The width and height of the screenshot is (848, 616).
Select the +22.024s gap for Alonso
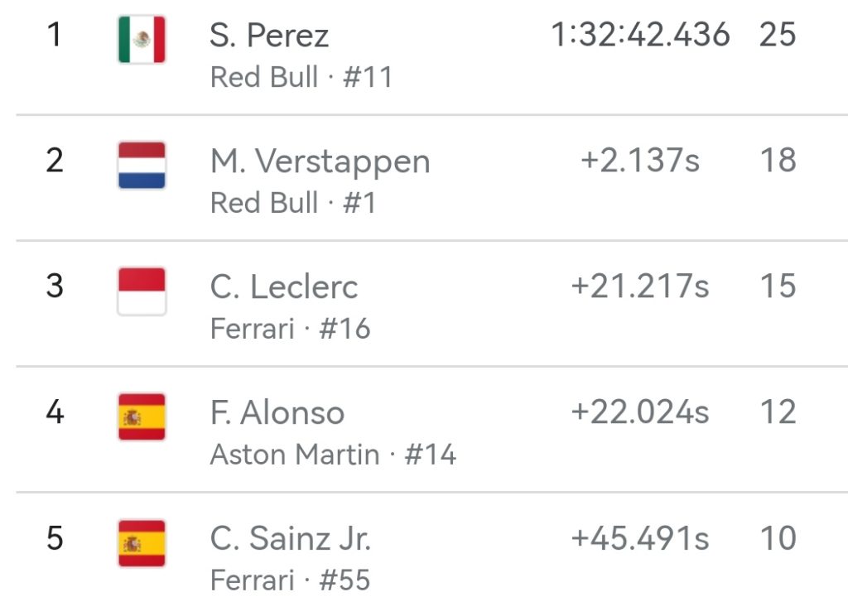pyautogui.click(x=640, y=412)
